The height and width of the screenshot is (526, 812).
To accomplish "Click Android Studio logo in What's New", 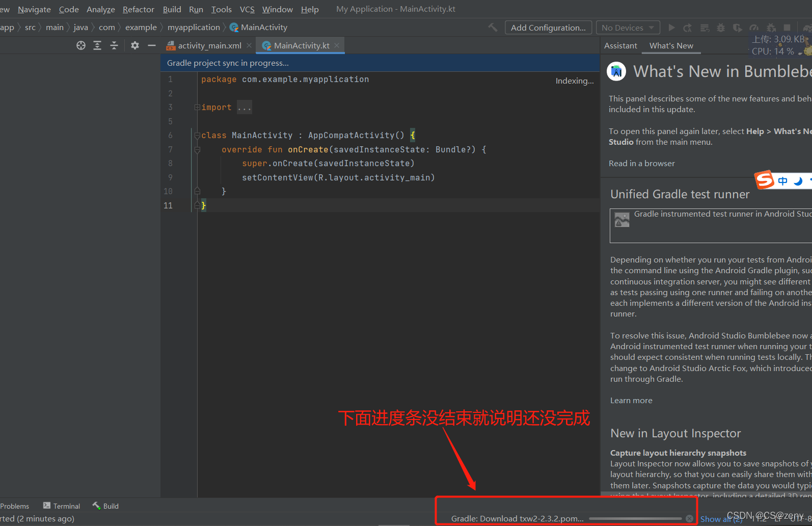I will tap(616, 71).
